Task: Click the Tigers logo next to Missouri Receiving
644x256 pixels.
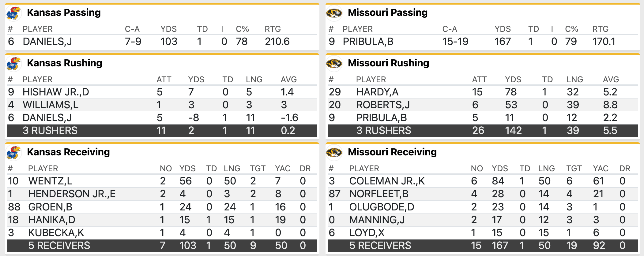Action: [334, 153]
